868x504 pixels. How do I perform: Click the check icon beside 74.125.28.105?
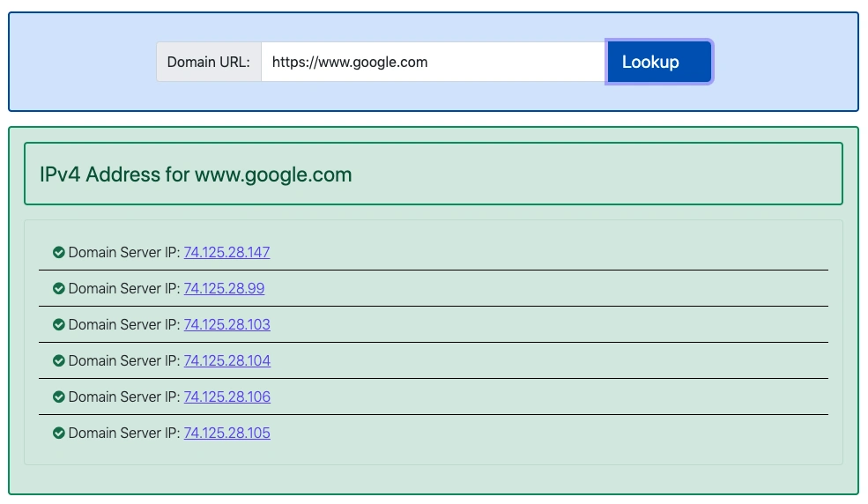click(59, 434)
